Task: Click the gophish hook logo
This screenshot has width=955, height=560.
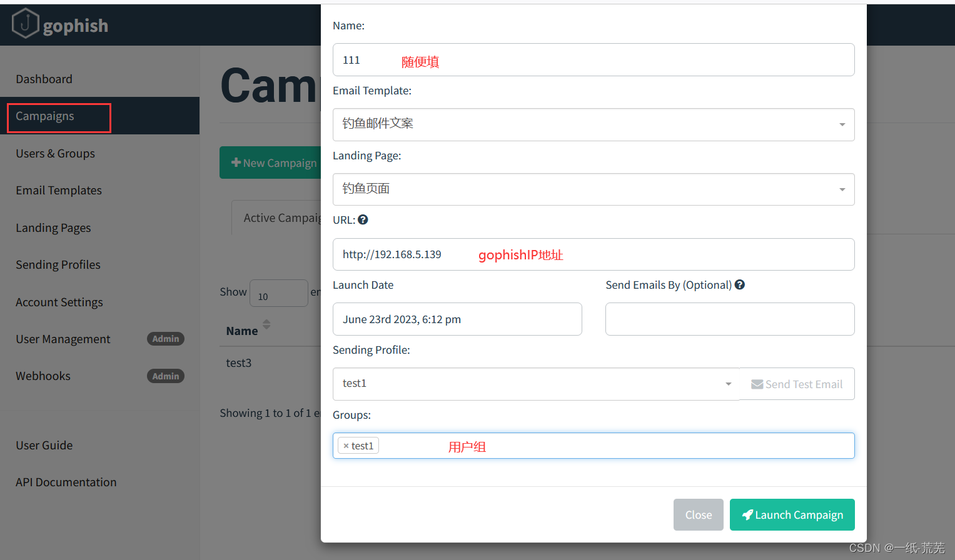Action: point(25,24)
